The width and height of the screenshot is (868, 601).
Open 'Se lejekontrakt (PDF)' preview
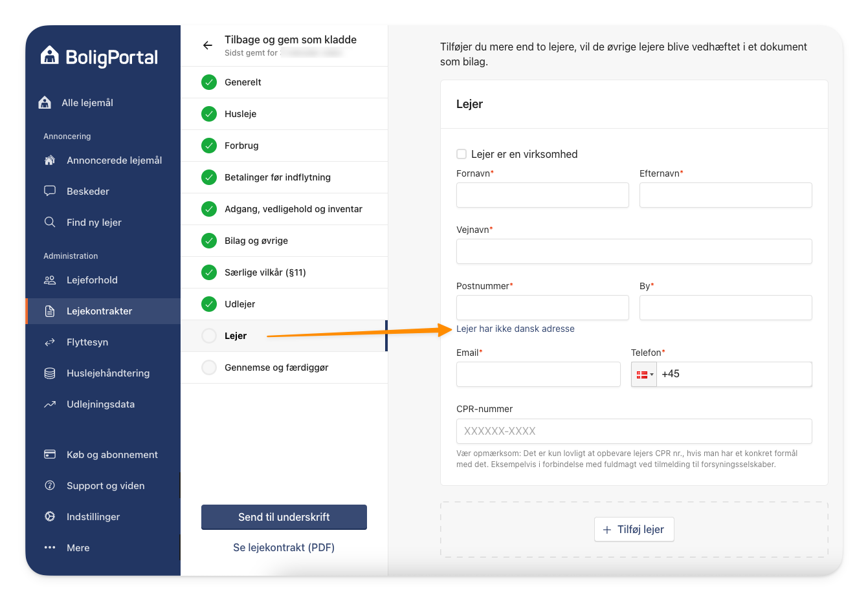[284, 547]
